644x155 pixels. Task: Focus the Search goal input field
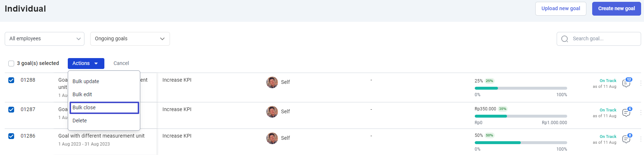coord(599,39)
